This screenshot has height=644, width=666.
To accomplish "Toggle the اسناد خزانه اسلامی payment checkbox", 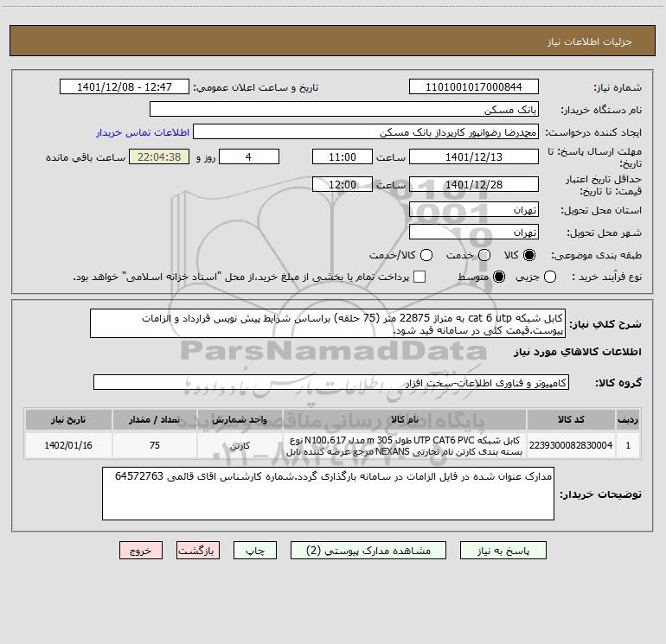I will [x=419, y=277].
